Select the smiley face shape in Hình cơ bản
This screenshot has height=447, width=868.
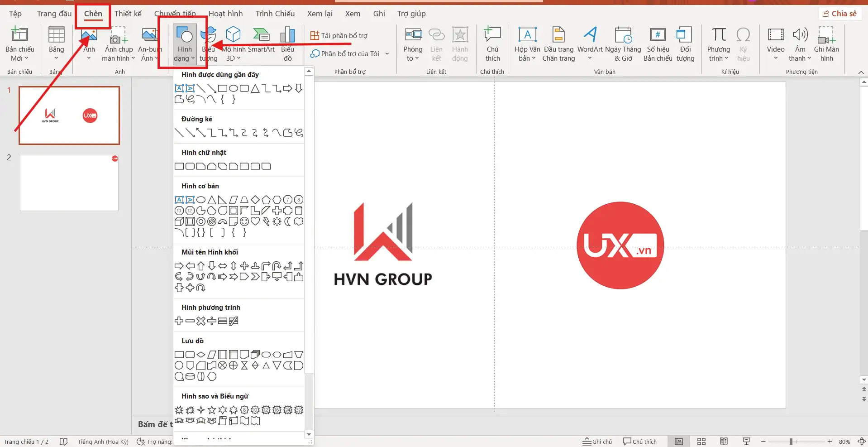[244, 221]
